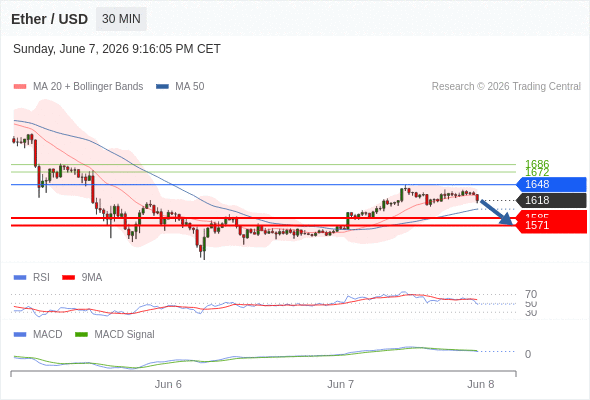Click the Jun 6 date axis label

pyautogui.click(x=168, y=384)
